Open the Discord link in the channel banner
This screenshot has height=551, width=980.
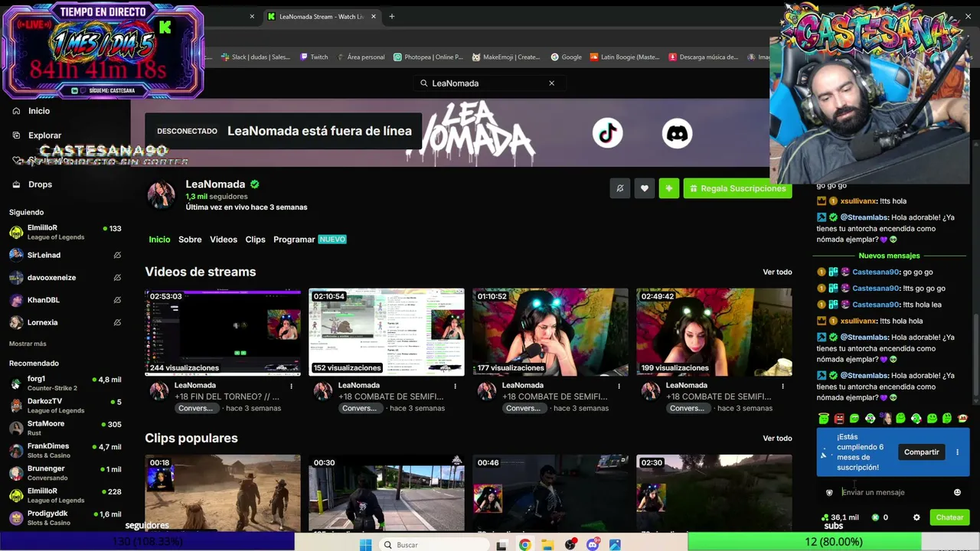coord(677,133)
